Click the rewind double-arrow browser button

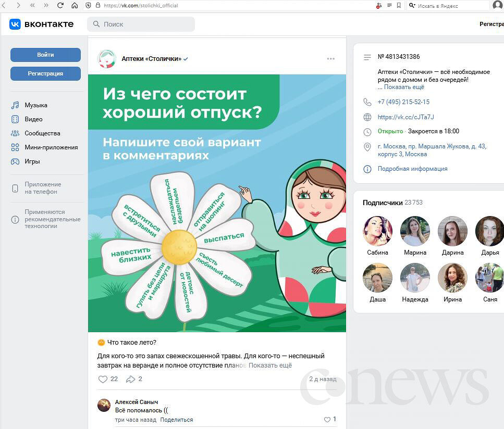point(32,5)
